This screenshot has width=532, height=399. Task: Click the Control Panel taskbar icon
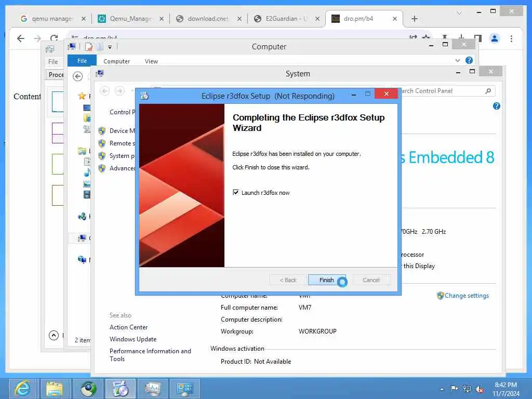pyautogui.click(x=185, y=388)
